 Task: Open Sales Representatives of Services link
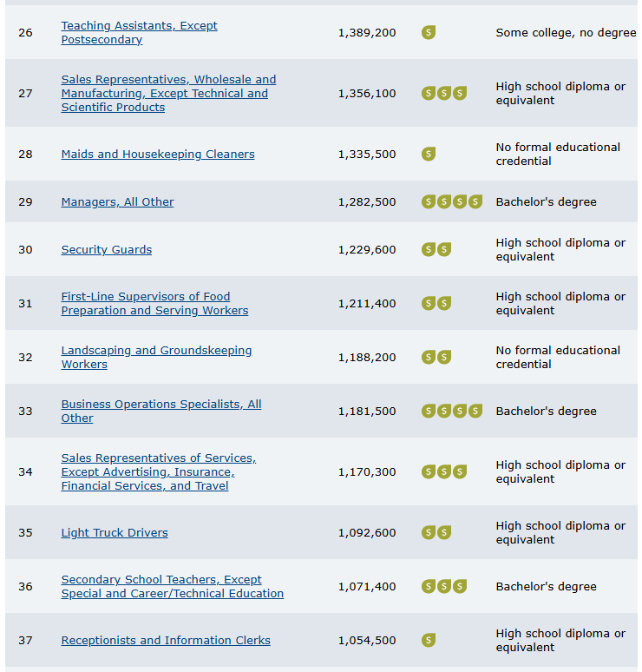point(159,471)
